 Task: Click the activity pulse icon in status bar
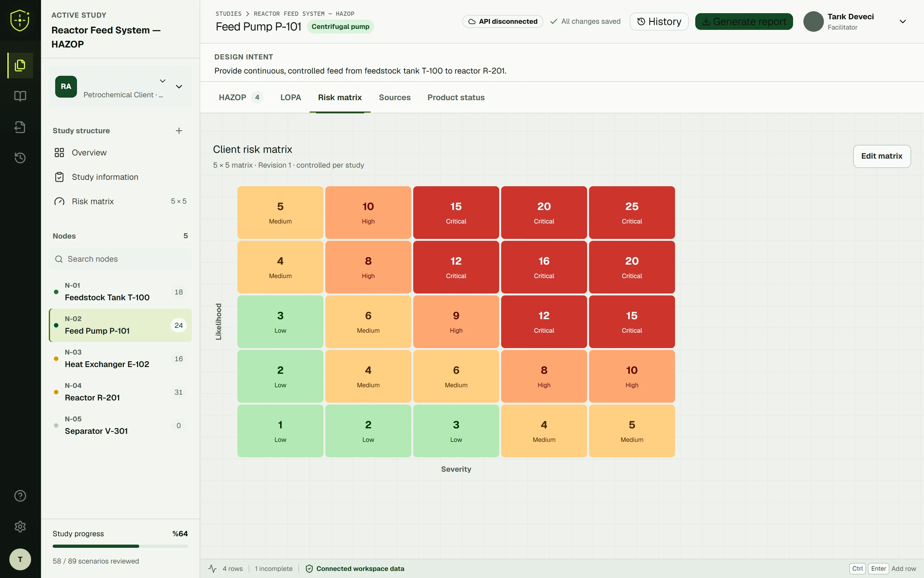[x=212, y=568]
